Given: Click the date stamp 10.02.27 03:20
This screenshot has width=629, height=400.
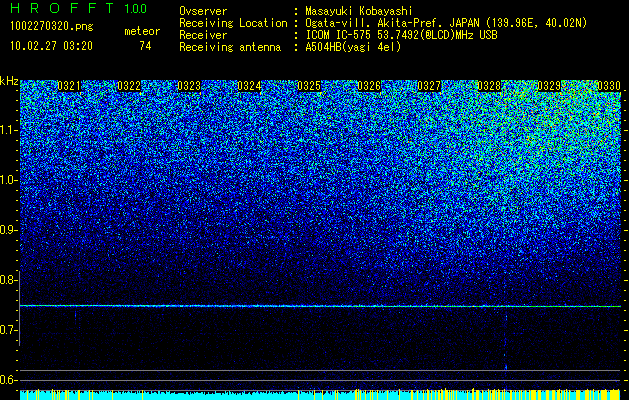Looking at the screenshot, I should pos(52,46).
